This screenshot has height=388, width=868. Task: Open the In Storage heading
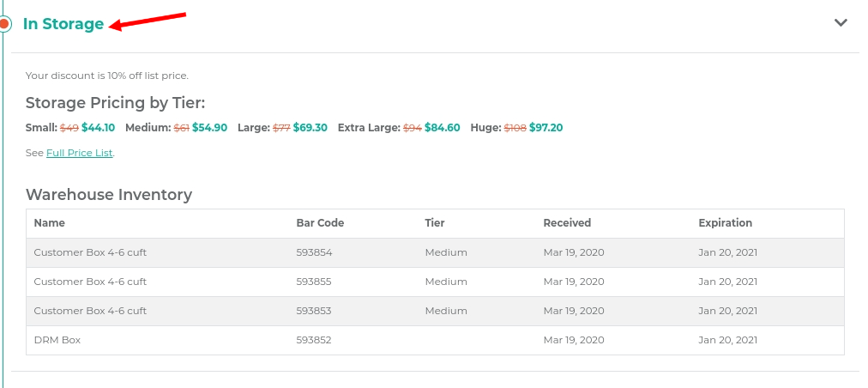point(63,24)
